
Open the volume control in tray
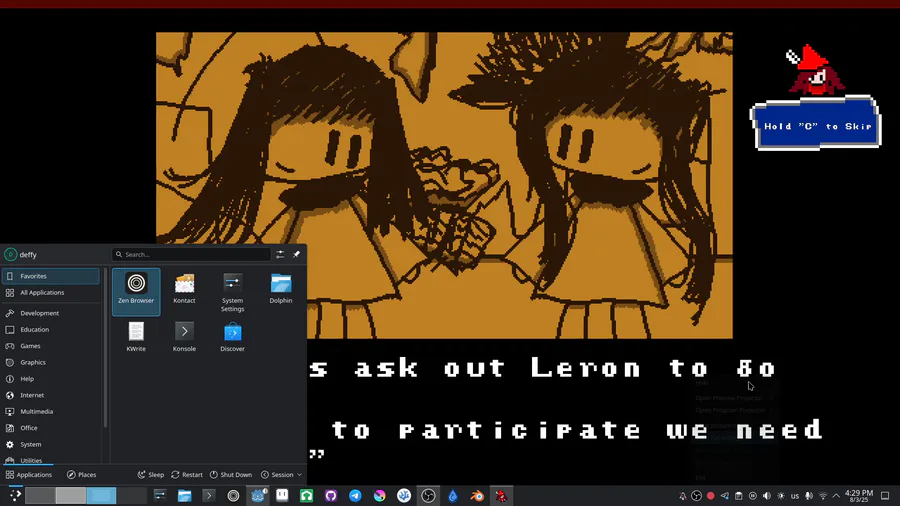click(x=767, y=496)
